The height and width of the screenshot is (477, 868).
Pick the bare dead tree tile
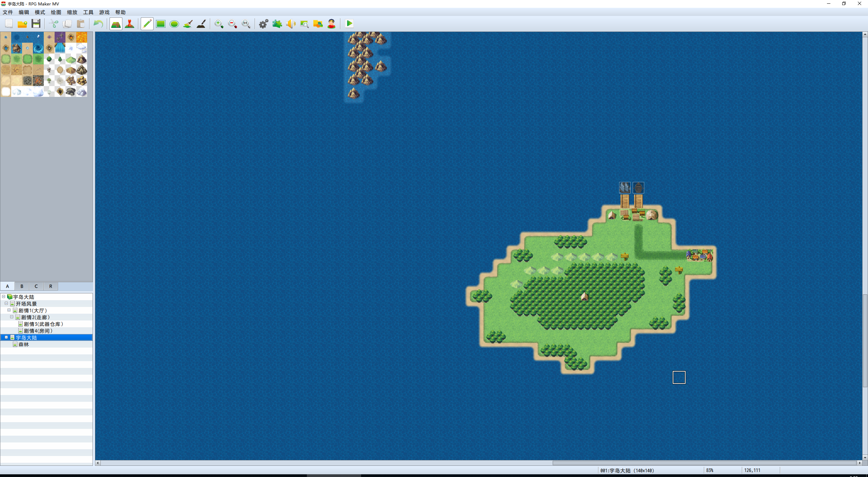(49, 70)
